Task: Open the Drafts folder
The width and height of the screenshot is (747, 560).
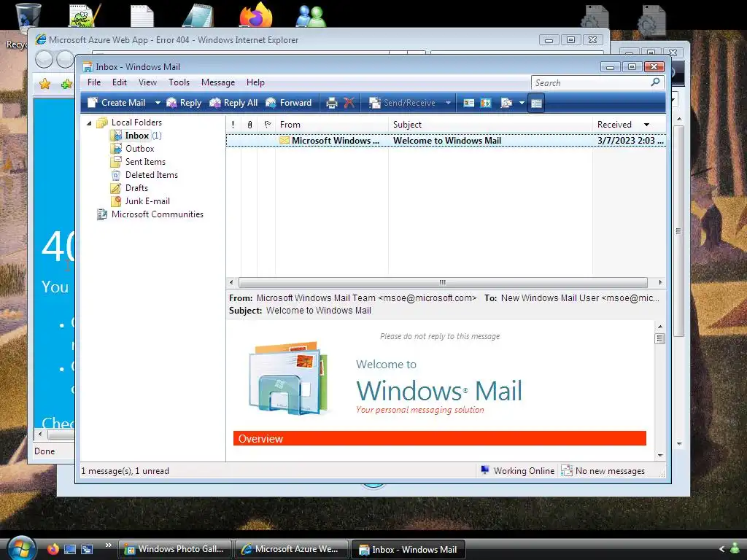Action: tap(136, 188)
